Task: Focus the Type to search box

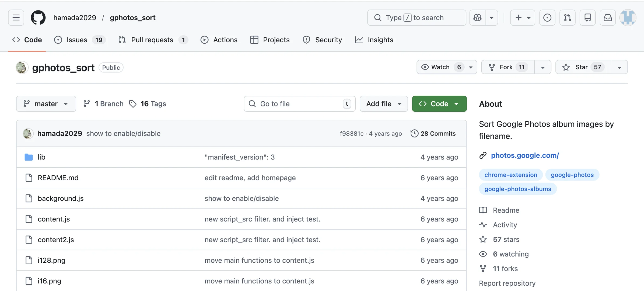Action: click(x=417, y=18)
